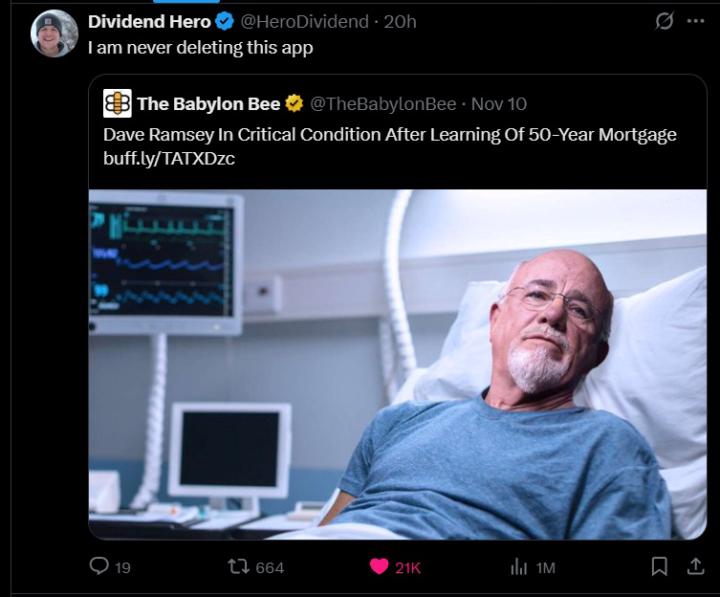
Task: Open the buff.ly/TATXDzc link
Action: coord(168,159)
